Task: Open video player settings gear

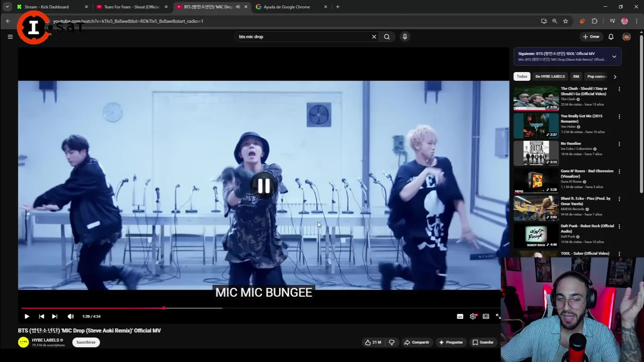Action: pos(473,316)
